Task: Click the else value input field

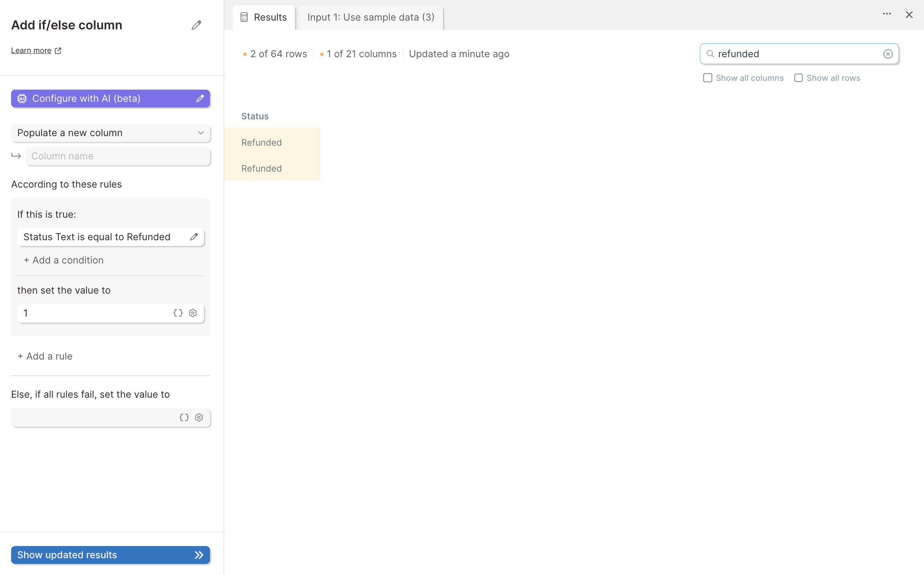Action: click(x=111, y=418)
